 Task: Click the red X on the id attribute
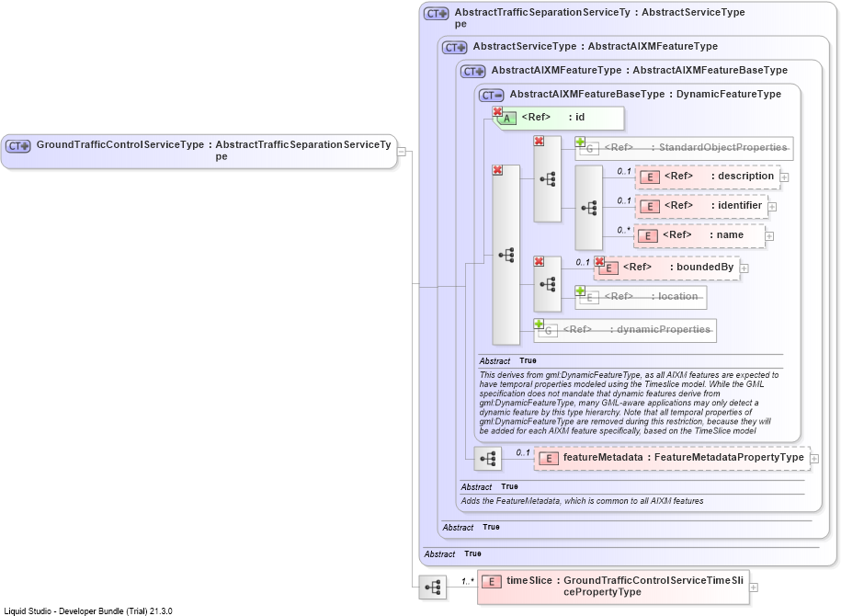(498, 111)
